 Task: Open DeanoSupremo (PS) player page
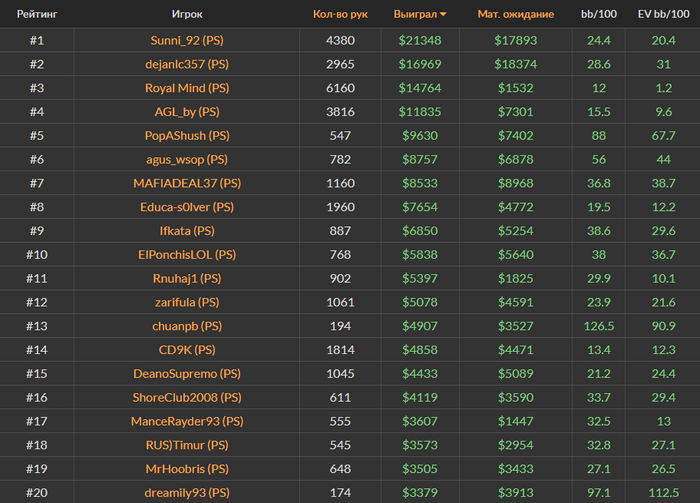pos(186,374)
